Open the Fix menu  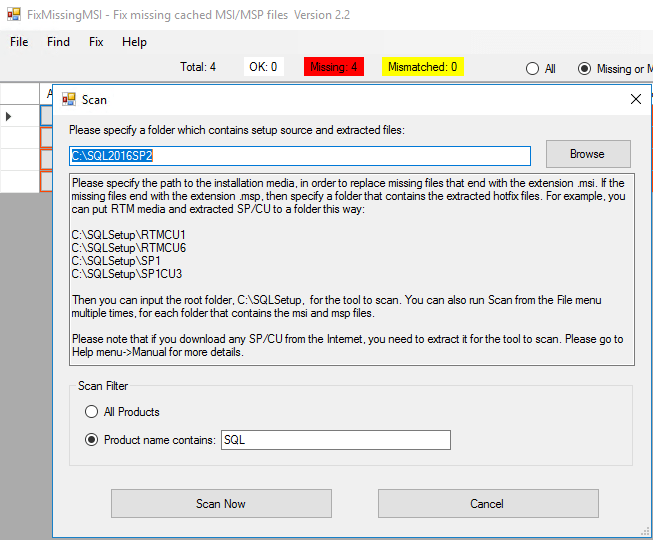point(96,42)
